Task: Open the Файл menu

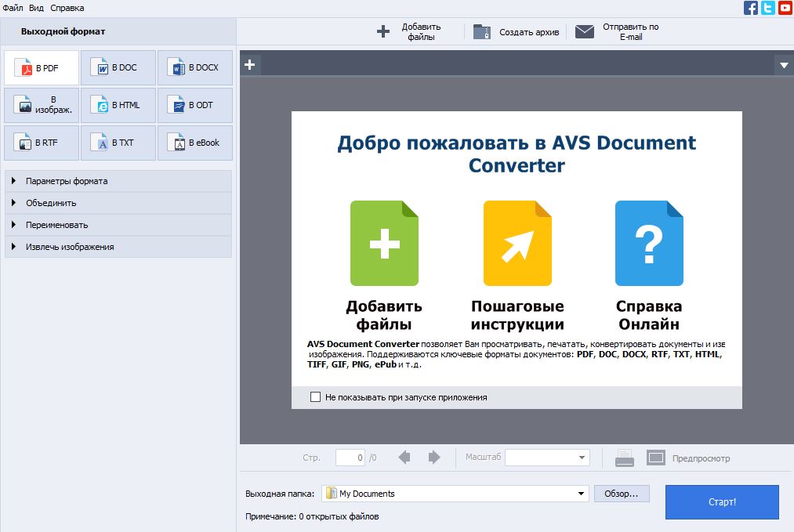Action: click(13, 8)
